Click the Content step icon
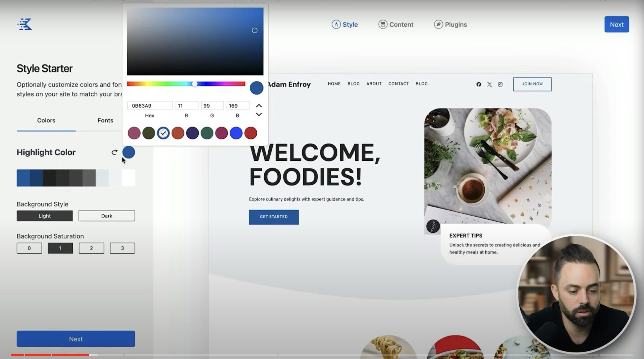Image resolution: width=644 pixels, height=359 pixels. (383, 24)
